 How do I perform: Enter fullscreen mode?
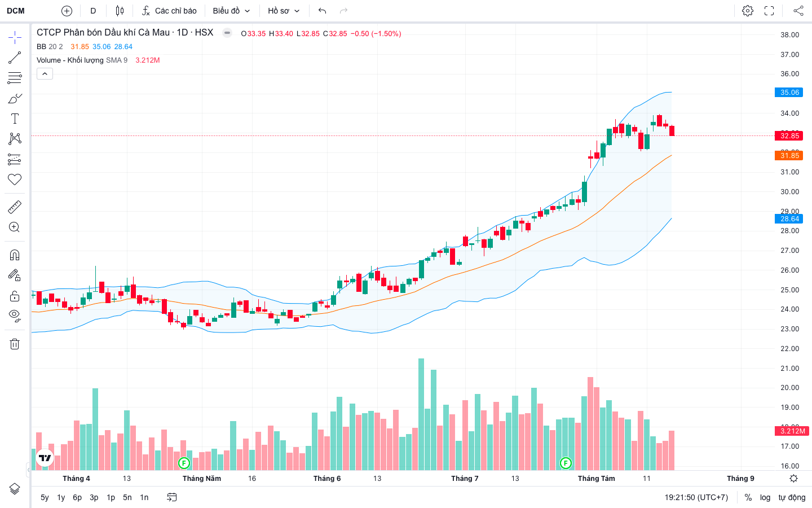pos(769,11)
